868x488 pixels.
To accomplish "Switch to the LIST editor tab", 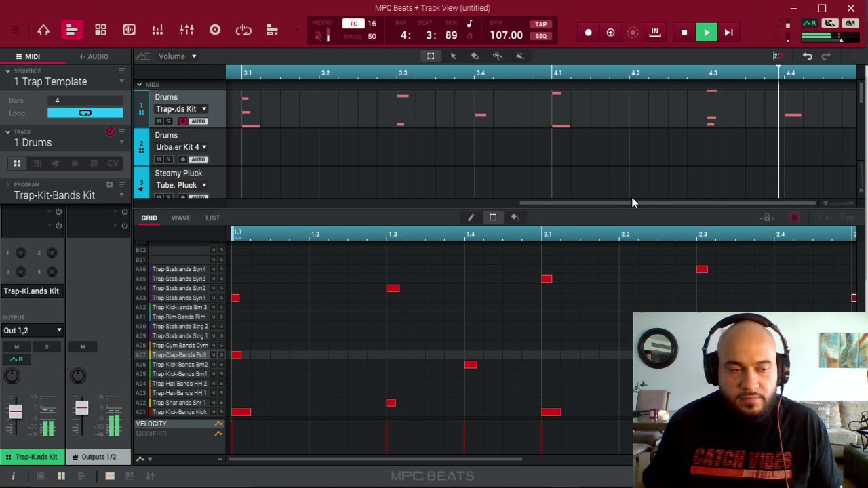I will [212, 218].
